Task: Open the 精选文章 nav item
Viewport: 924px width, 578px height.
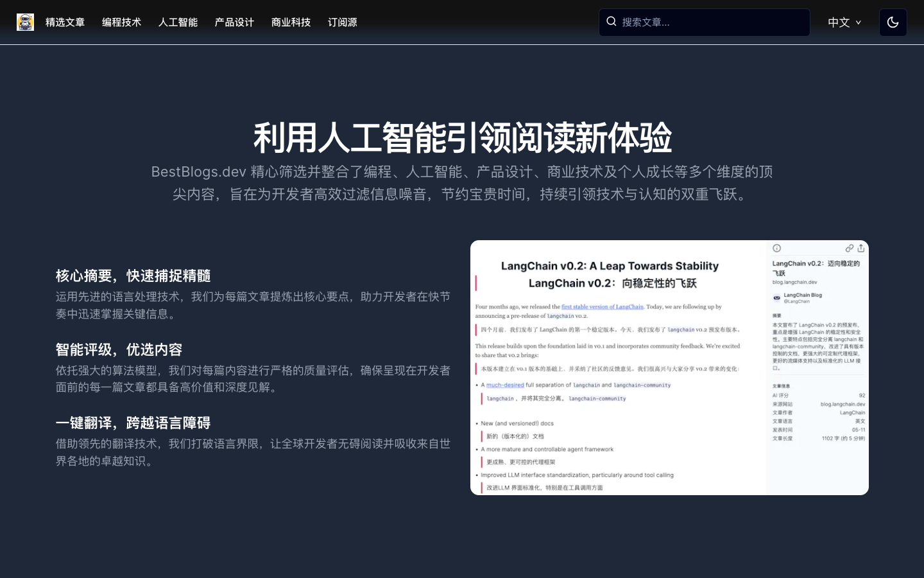Action: pos(65,22)
